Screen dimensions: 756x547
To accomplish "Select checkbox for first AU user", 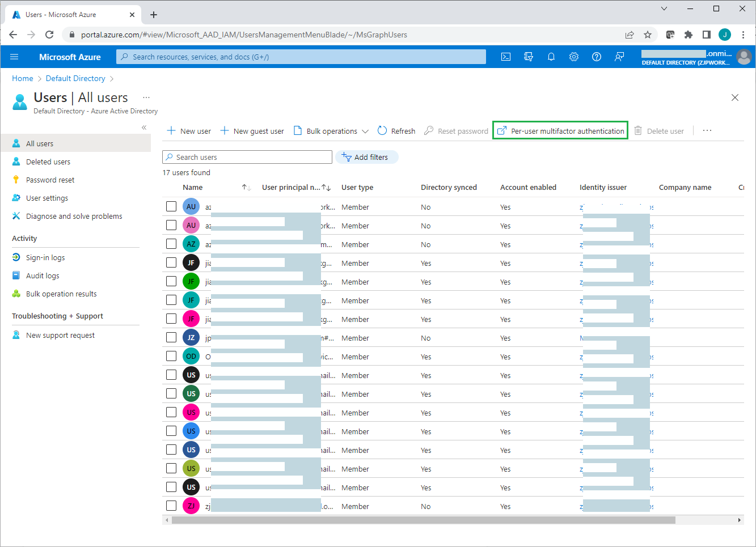I will (171, 206).
